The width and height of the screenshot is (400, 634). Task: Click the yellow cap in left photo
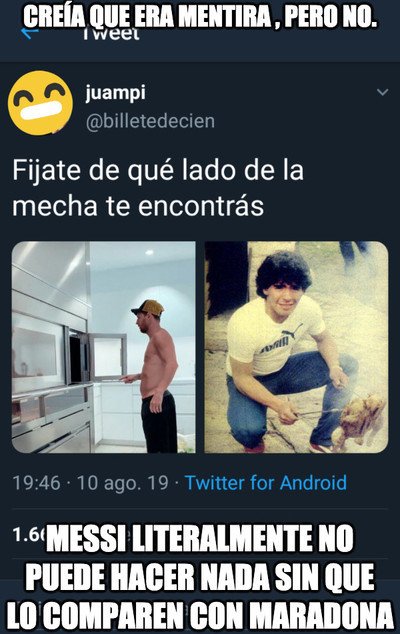(x=148, y=308)
